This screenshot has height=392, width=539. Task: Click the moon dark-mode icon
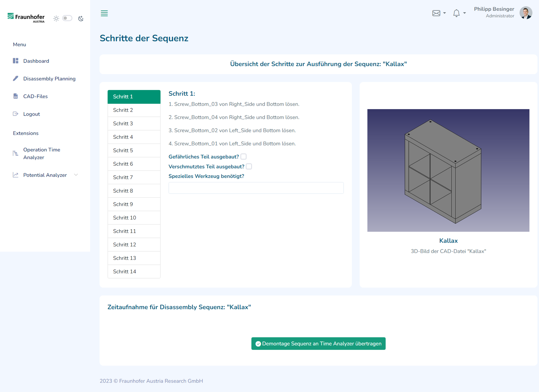pos(81,18)
